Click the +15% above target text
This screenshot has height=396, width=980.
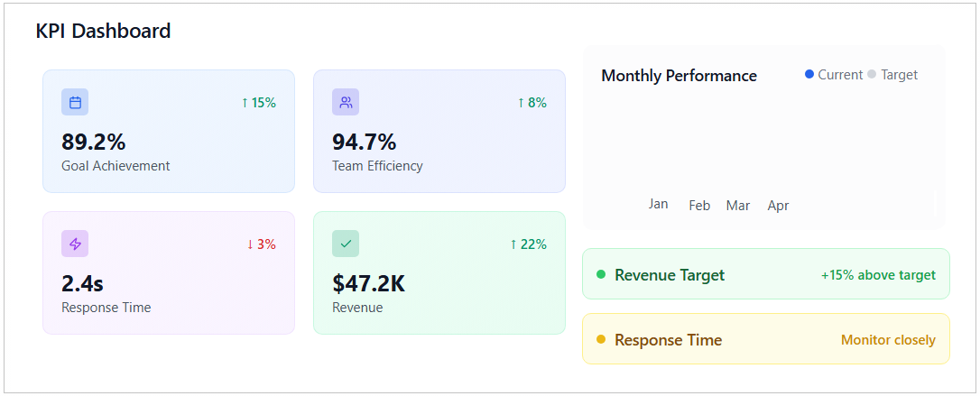click(877, 275)
